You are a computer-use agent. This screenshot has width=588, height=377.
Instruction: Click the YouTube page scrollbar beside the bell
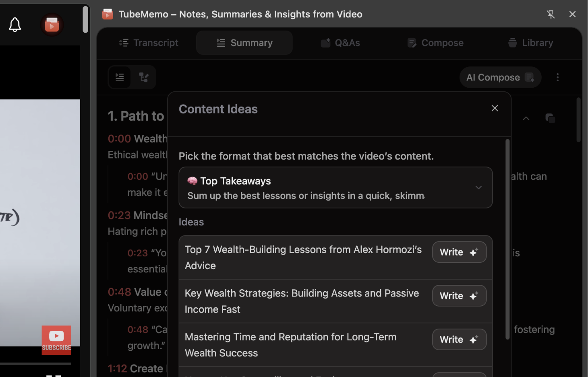[x=85, y=19]
